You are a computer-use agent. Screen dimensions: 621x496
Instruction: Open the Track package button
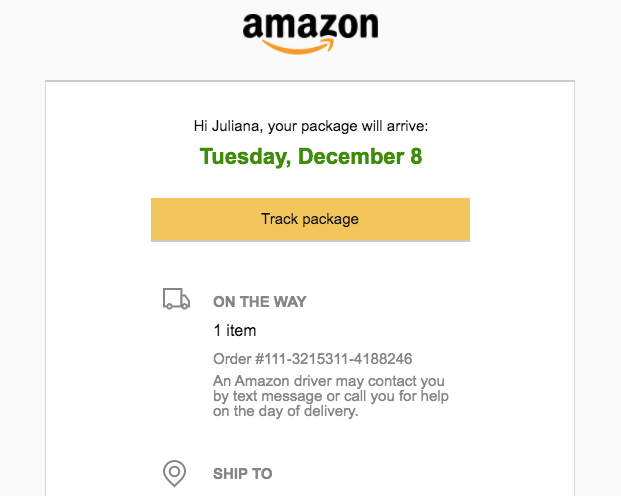310,219
